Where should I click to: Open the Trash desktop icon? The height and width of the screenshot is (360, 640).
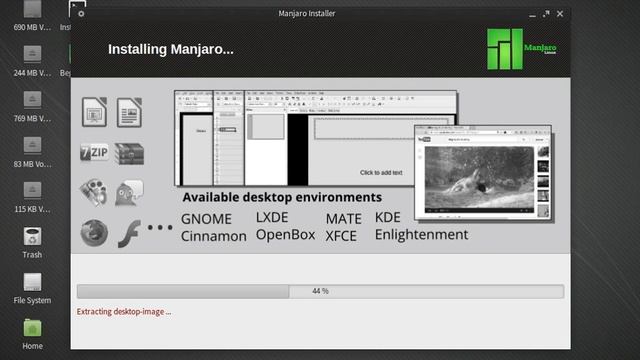tap(32, 236)
